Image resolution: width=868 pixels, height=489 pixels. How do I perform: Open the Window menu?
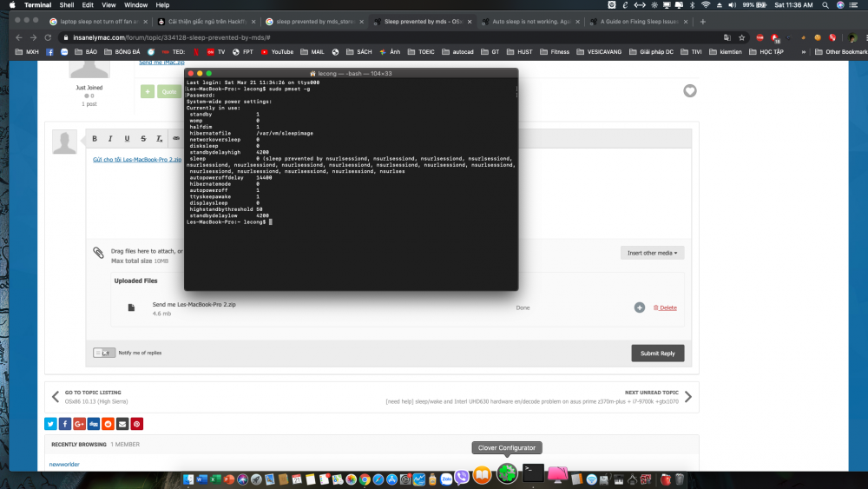point(135,5)
